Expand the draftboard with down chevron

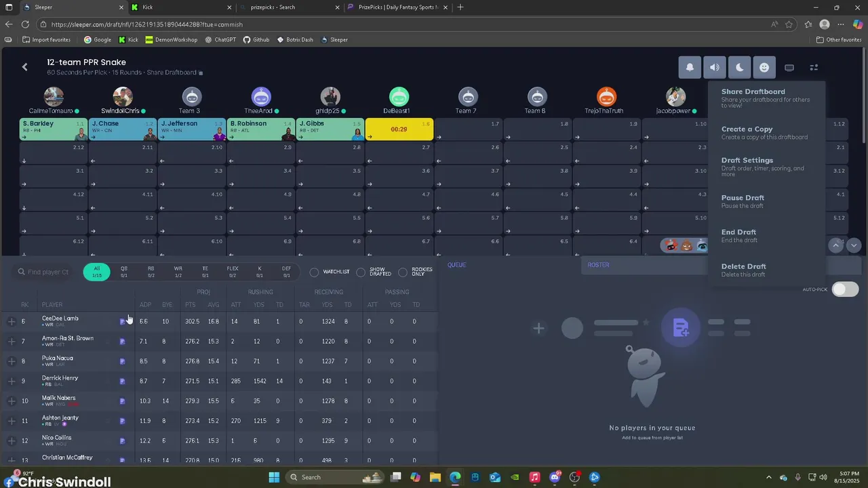[854, 245]
